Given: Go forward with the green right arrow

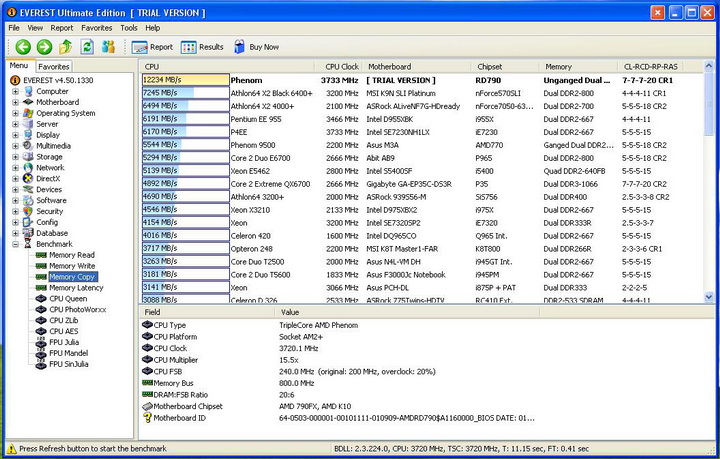Looking at the screenshot, I should tap(45, 47).
